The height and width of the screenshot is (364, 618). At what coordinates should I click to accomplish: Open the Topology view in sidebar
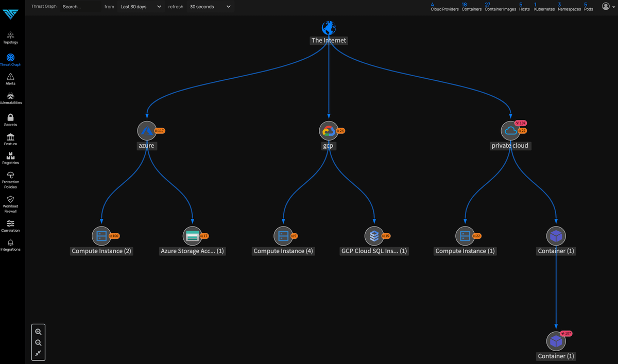pyautogui.click(x=10, y=37)
